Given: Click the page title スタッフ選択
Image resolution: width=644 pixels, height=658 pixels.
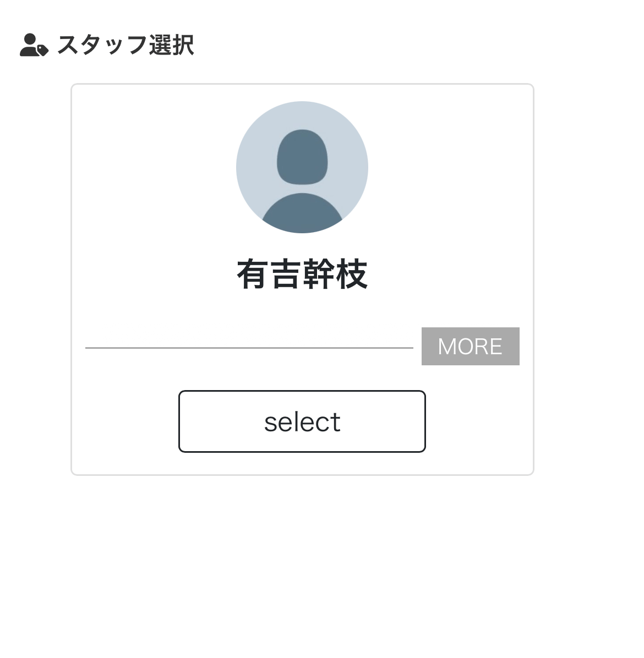Looking at the screenshot, I should [x=125, y=45].
